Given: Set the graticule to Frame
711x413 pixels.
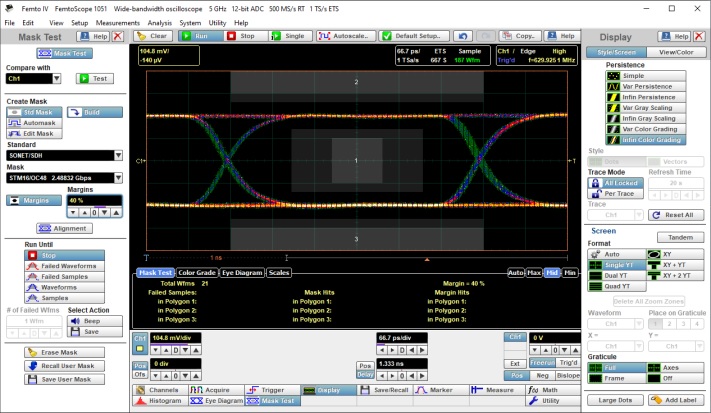Looking at the screenshot, I should pyautogui.click(x=613, y=379).
